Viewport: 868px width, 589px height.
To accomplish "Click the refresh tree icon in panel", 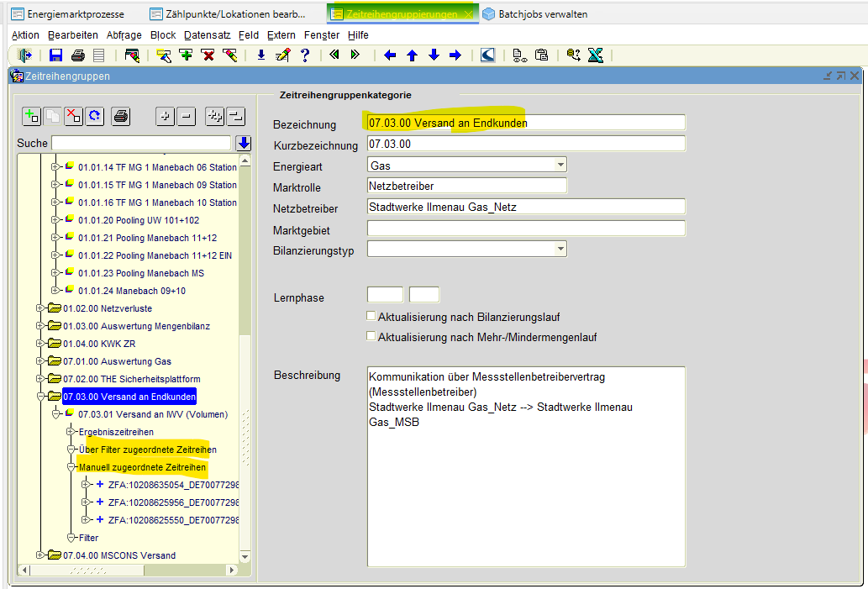I will [95, 117].
